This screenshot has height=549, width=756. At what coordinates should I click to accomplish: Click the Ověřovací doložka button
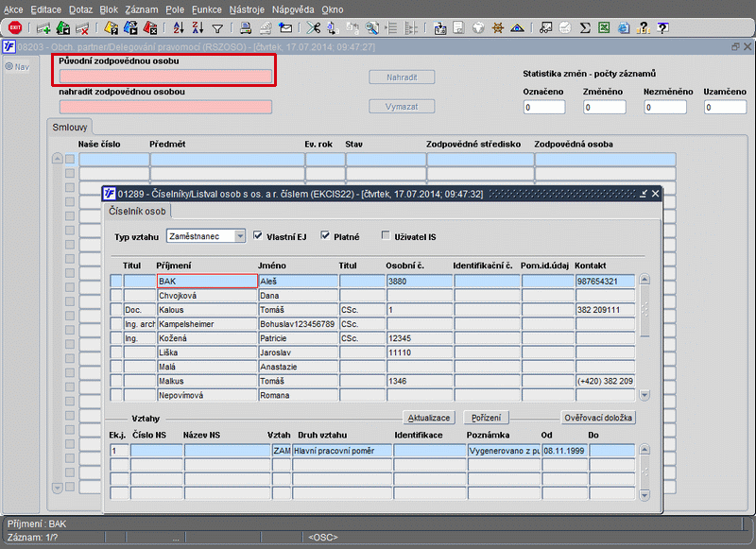[x=598, y=418]
